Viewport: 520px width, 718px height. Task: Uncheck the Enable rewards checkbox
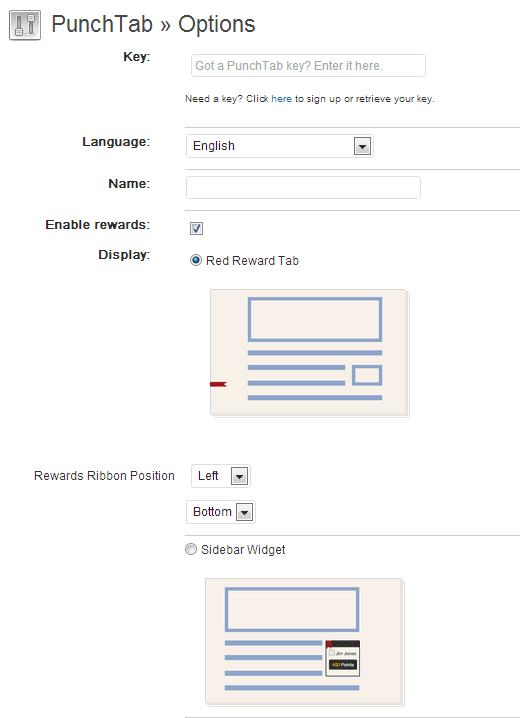[x=196, y=228]
